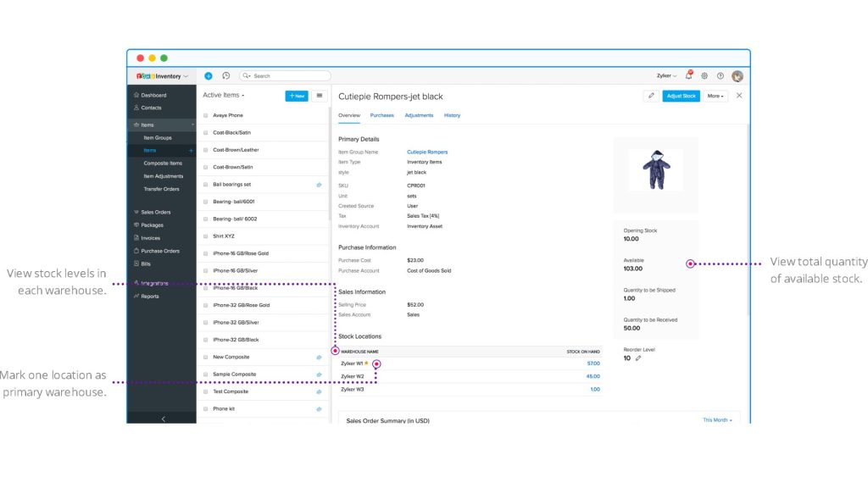Open Composite Items in the sidebar
This screenshot has height=488, width=868.
click(163, 164)
